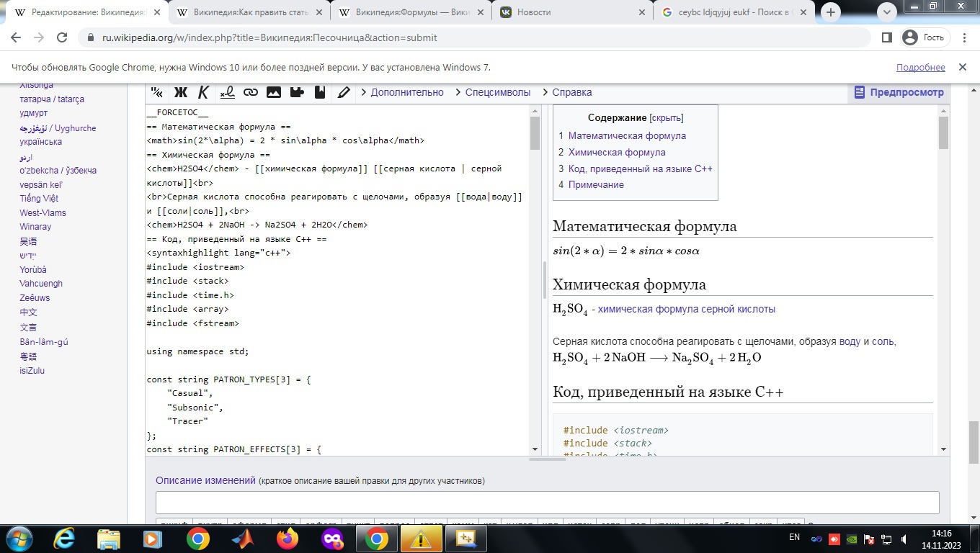Toggle syntax highlighting with the pencil icon
Image resolution: width=980 pixels, height=553 pixels.
344,92
